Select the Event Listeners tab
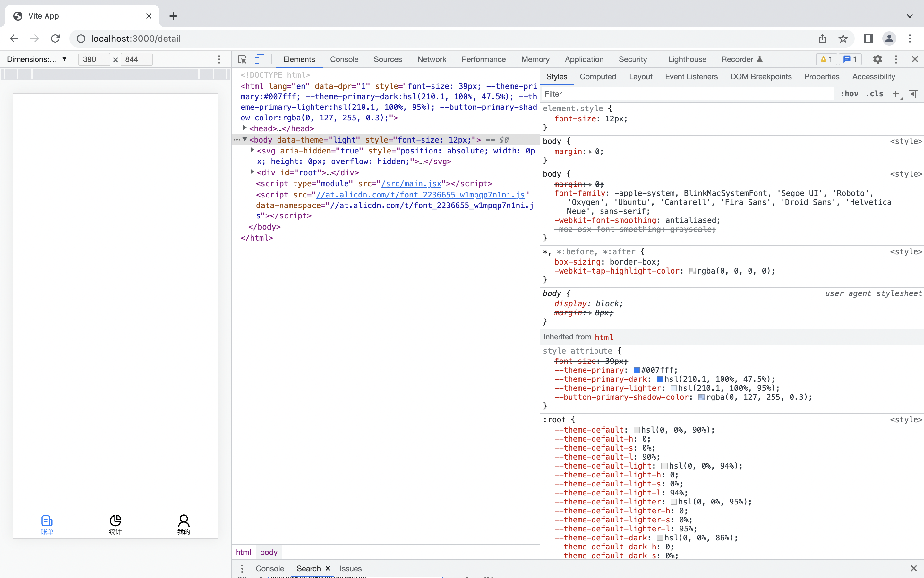 pos(691,77)
